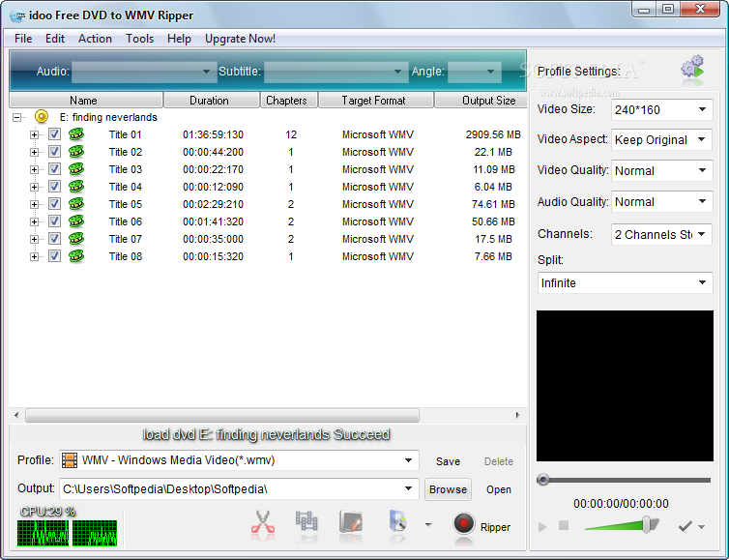Open dropdown arrow beside load DVD icon

pyautogui.click(x=428, y=524)
